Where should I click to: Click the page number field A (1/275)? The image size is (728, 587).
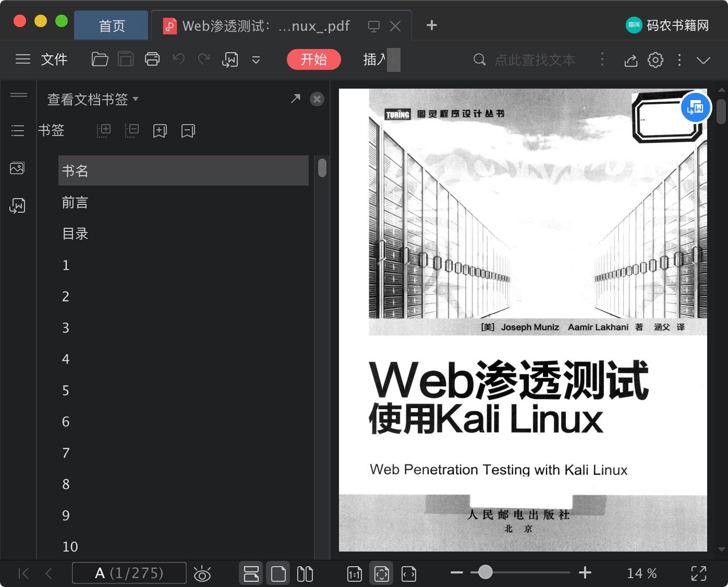click(x=129, y=573)
